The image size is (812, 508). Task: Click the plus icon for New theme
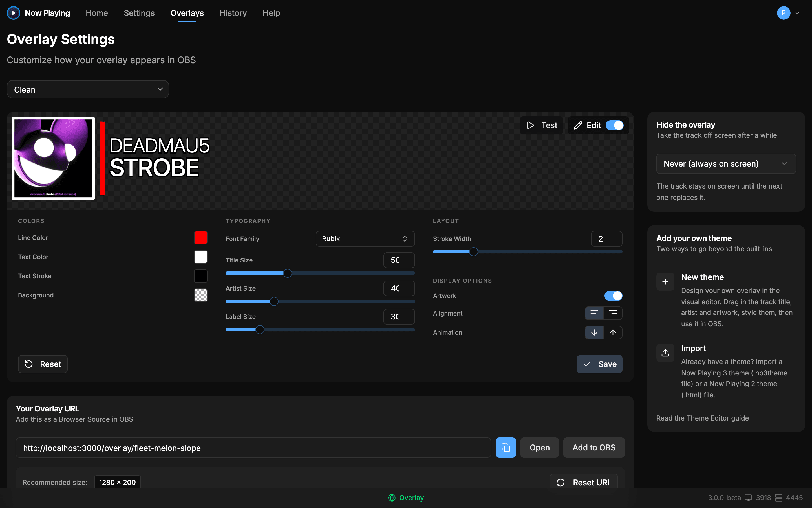(665, 282)
